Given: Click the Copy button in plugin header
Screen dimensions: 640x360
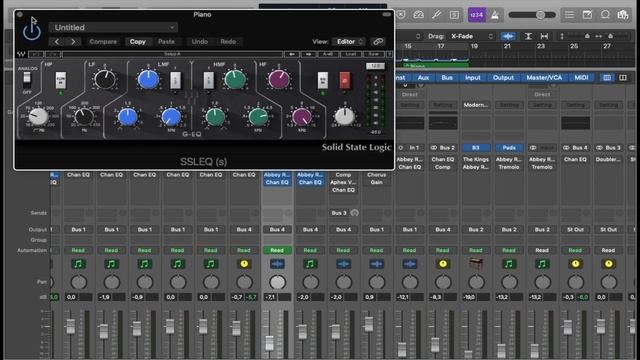Looking at the screenshot, I should pyautogui.click(x=138, y=42).
